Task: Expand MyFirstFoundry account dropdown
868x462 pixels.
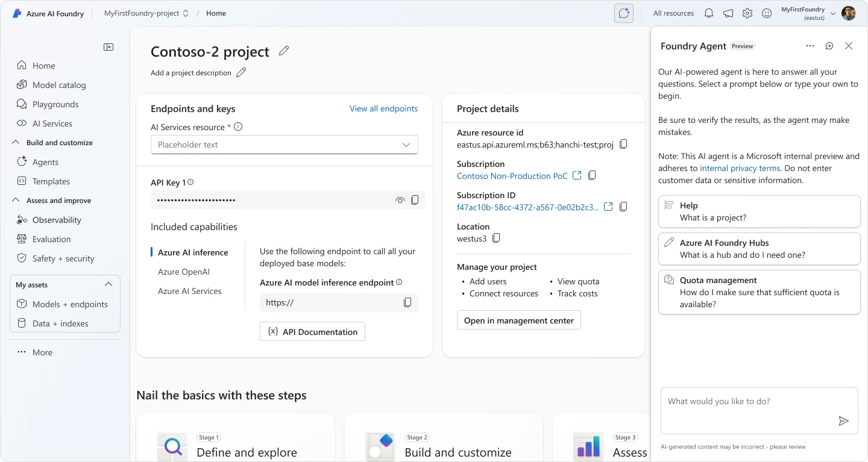Action: click(833, 13)
